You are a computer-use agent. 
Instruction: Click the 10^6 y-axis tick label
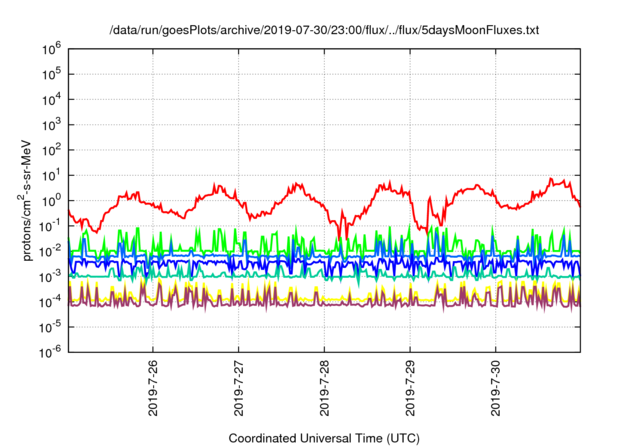coord(51,49)
